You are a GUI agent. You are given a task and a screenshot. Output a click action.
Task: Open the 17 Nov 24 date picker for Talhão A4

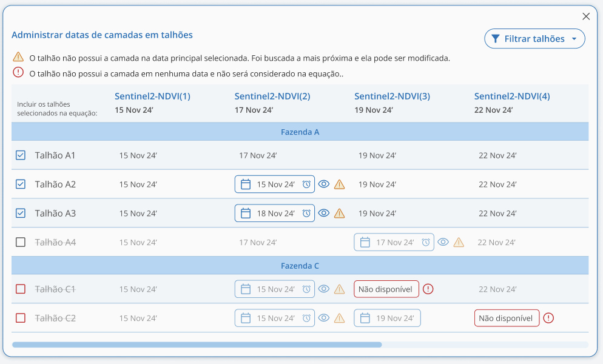click(x=394, y=243)
